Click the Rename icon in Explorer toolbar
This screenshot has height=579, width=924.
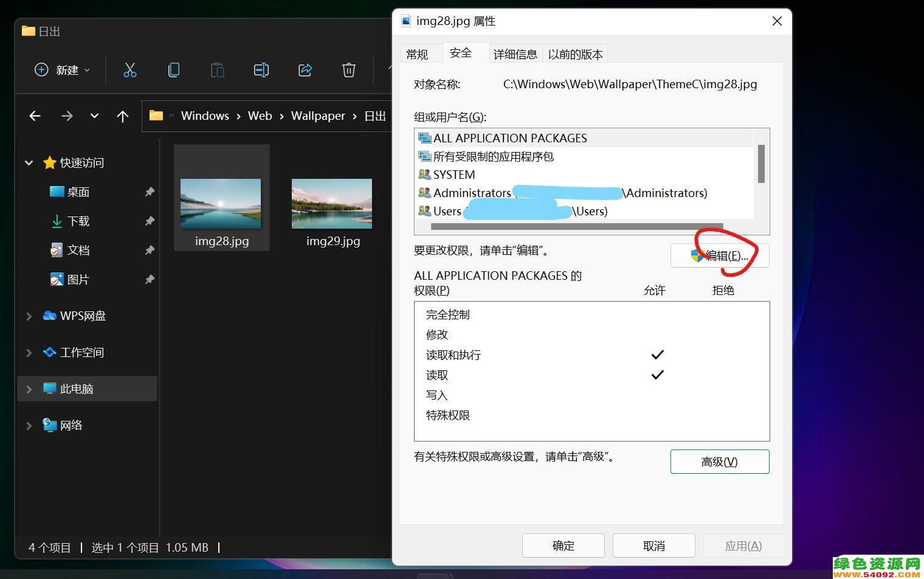point(261,70)
